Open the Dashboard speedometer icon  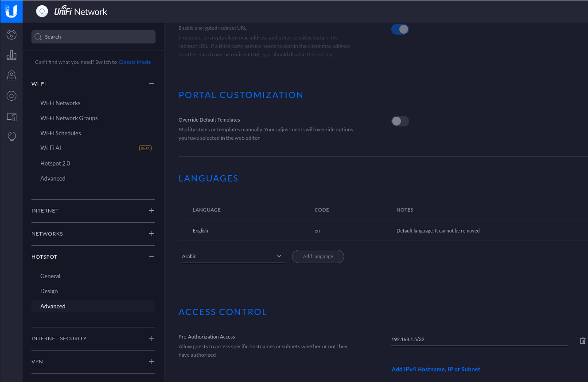click(x=11, y=34)
